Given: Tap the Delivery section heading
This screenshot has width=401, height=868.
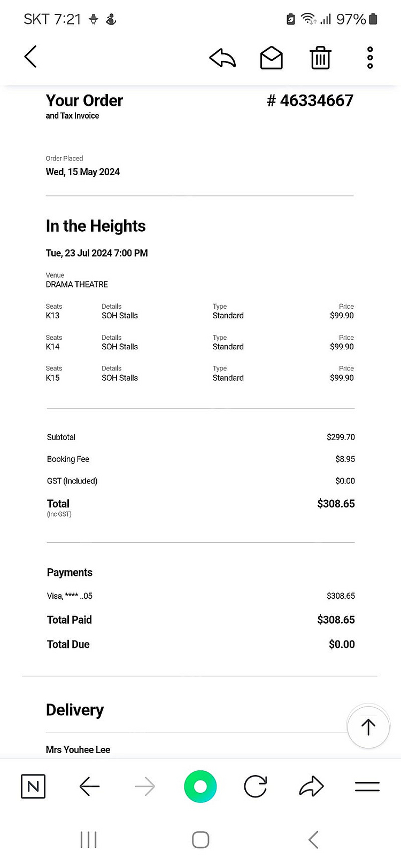Looking at the screenshot, I should pos(75,710).
